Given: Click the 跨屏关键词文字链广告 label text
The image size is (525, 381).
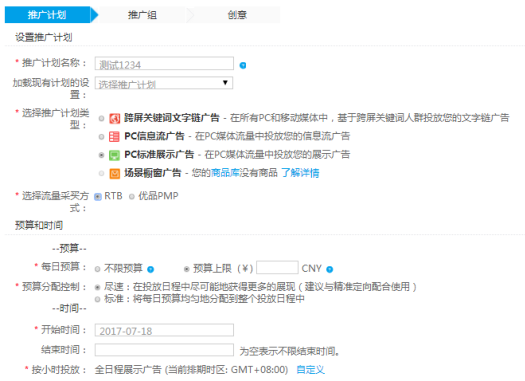Looking at the screenshot, I should 172,118.
